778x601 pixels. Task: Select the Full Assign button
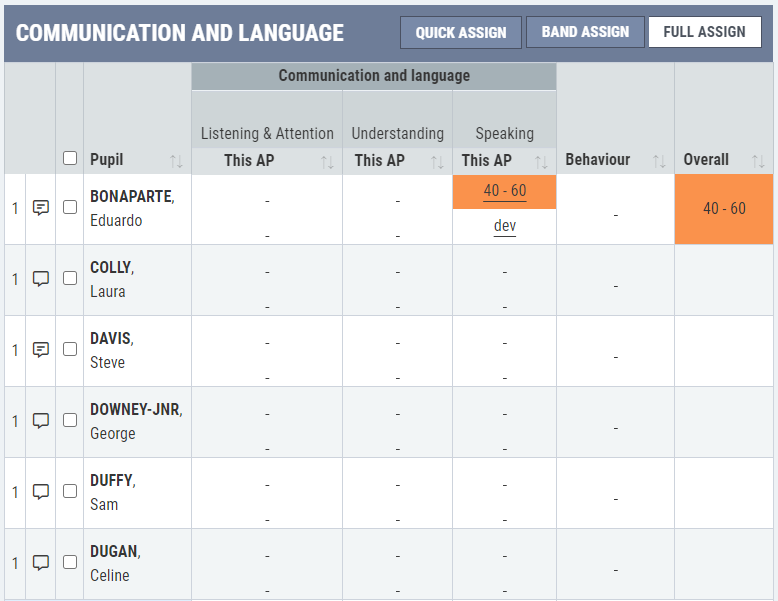(x=705, y=32)
